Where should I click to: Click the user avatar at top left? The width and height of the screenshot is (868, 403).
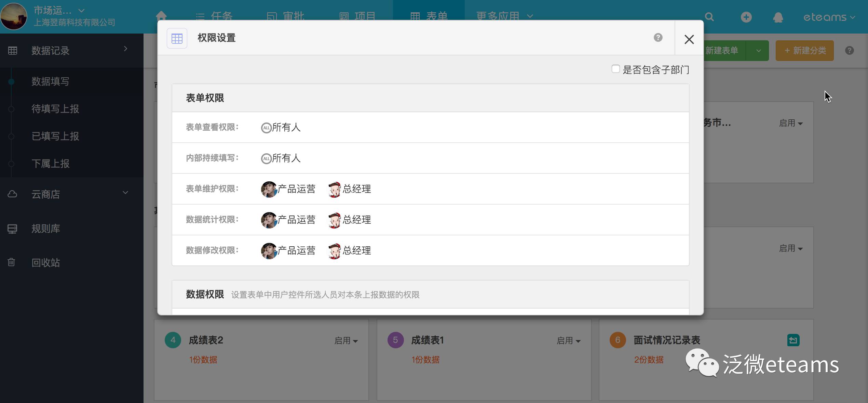click(14, 16)
